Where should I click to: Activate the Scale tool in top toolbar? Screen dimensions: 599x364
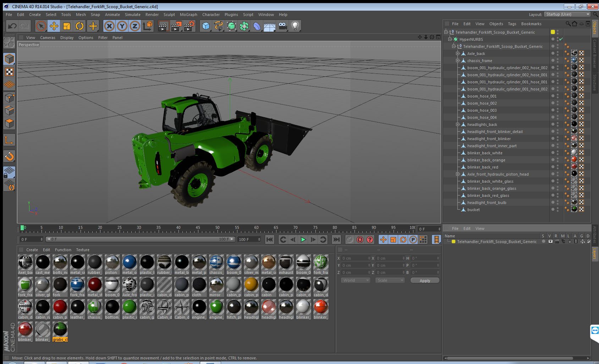[67, 26]
